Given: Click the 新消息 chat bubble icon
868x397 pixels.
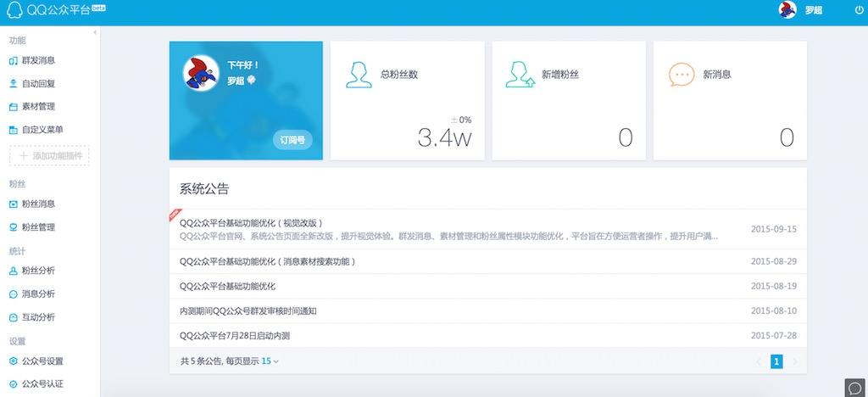Looking at the screenshot, I should pos(682,75).
